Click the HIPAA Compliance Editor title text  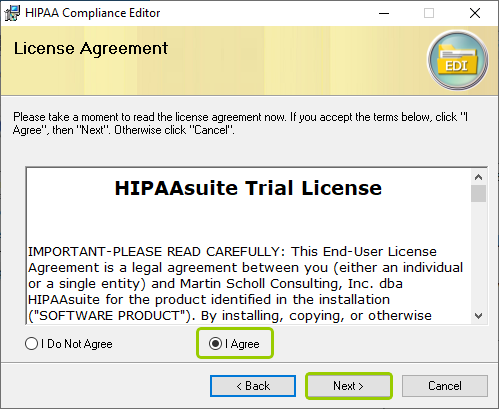click(x=93, y=13)
